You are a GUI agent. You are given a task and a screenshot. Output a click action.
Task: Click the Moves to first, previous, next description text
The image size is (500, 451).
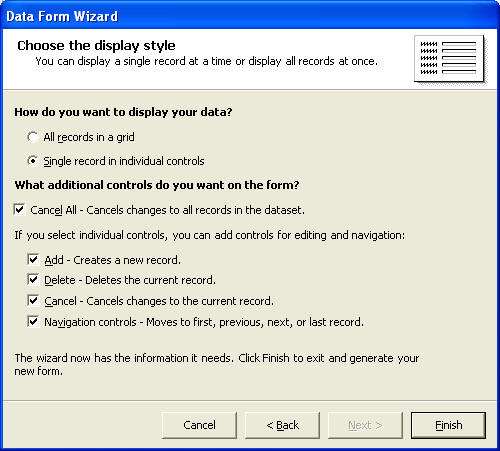[255, 322]
